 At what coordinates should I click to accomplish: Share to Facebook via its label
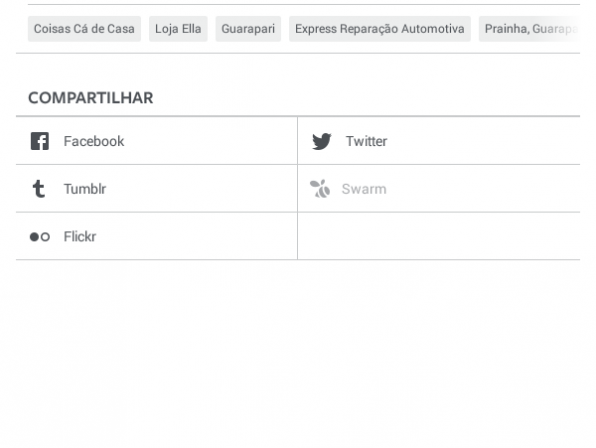point(94,141)
